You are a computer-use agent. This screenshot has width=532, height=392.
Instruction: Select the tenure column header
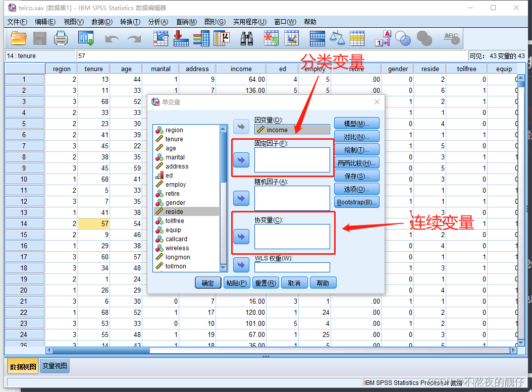[94, 69]
